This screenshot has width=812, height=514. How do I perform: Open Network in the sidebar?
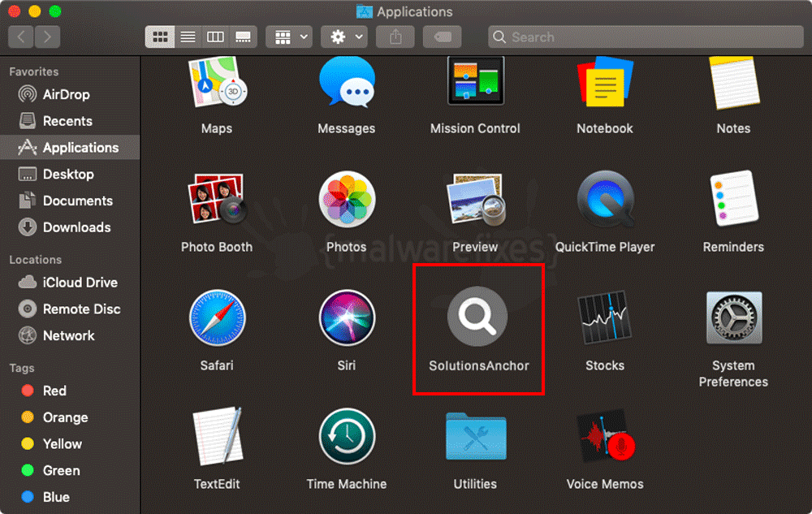coord(70,335)
